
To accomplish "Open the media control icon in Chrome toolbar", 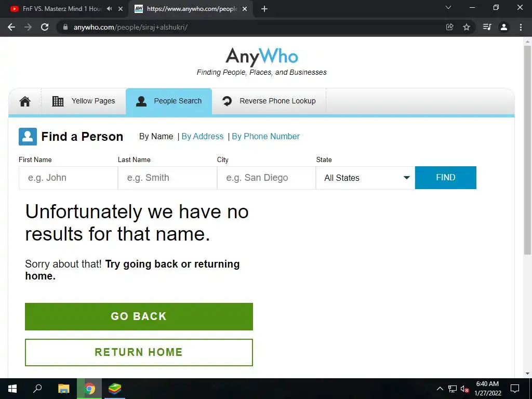I will coord(487,27).
